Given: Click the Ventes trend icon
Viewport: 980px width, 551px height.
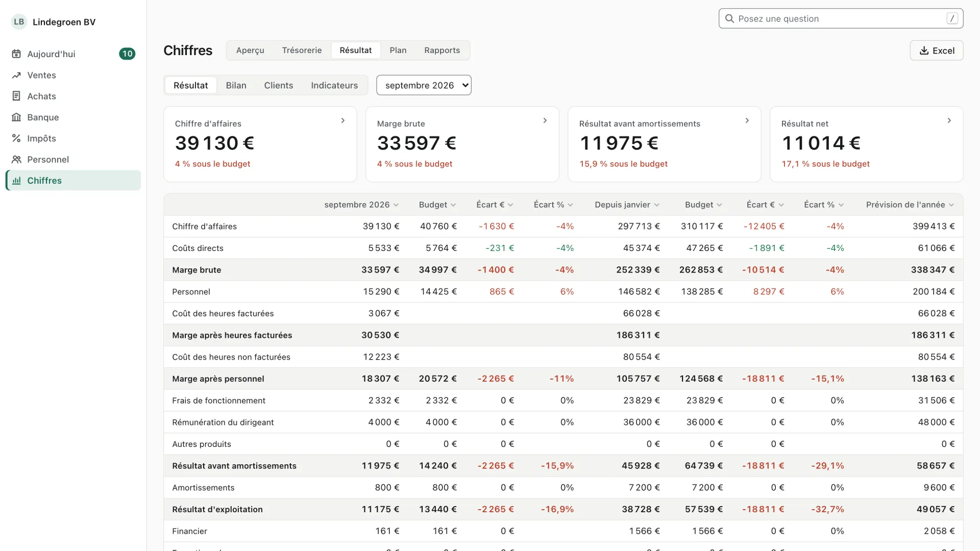Looking at the screenshot, I should point(16,76).
